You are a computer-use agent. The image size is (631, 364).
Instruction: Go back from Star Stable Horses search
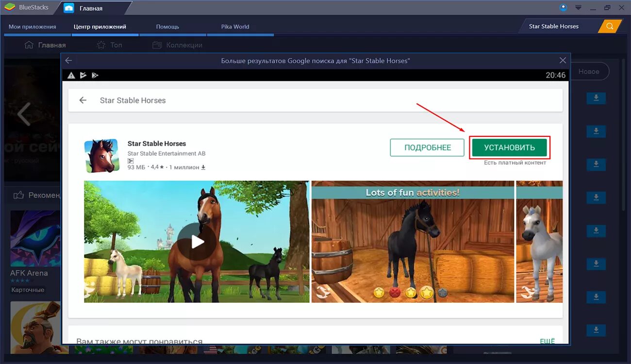tap(83, 100)
